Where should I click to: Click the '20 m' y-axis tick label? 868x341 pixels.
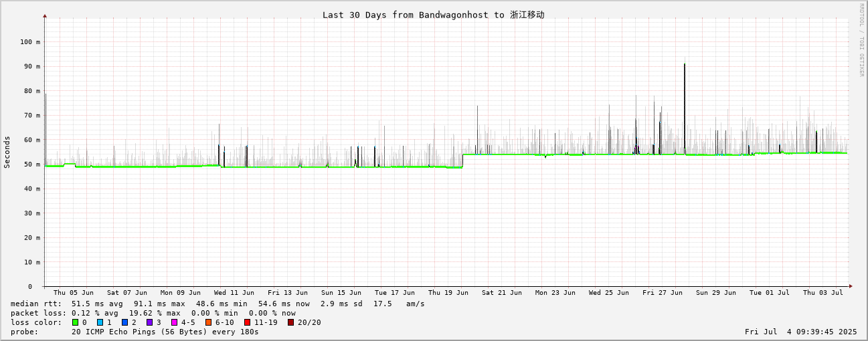32,237
